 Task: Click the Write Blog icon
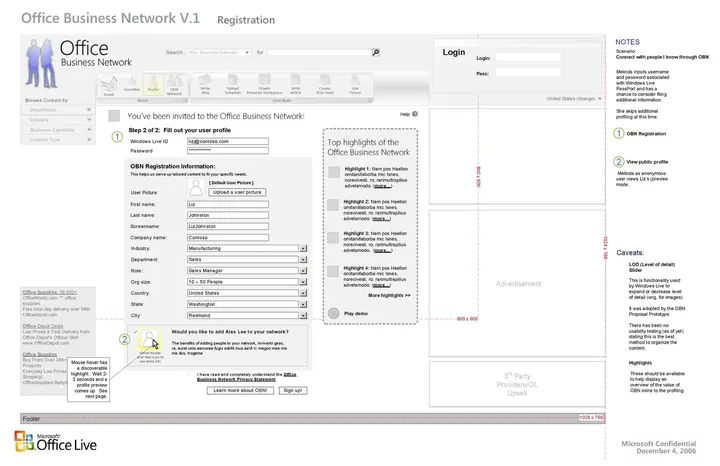point(205,84)
